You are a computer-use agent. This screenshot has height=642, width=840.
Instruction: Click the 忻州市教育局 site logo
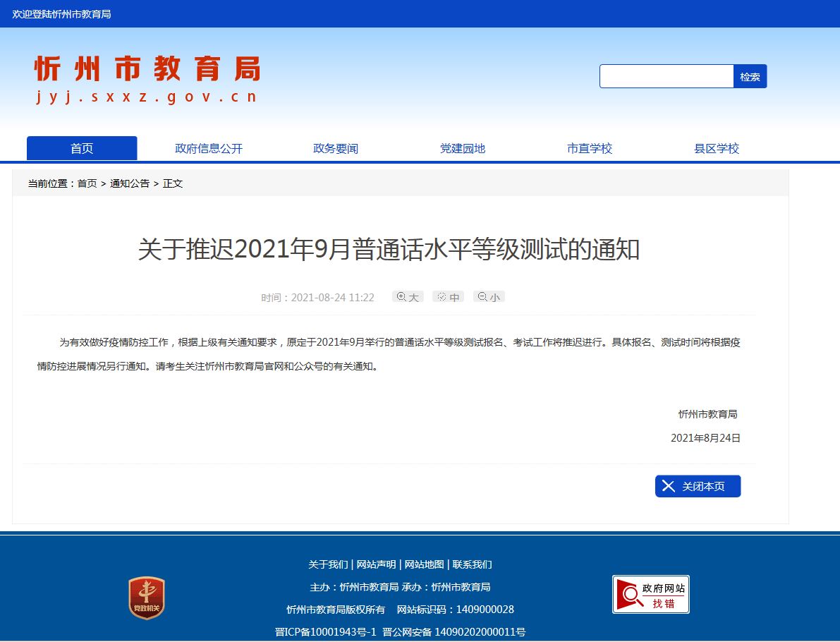coord(147,79)
